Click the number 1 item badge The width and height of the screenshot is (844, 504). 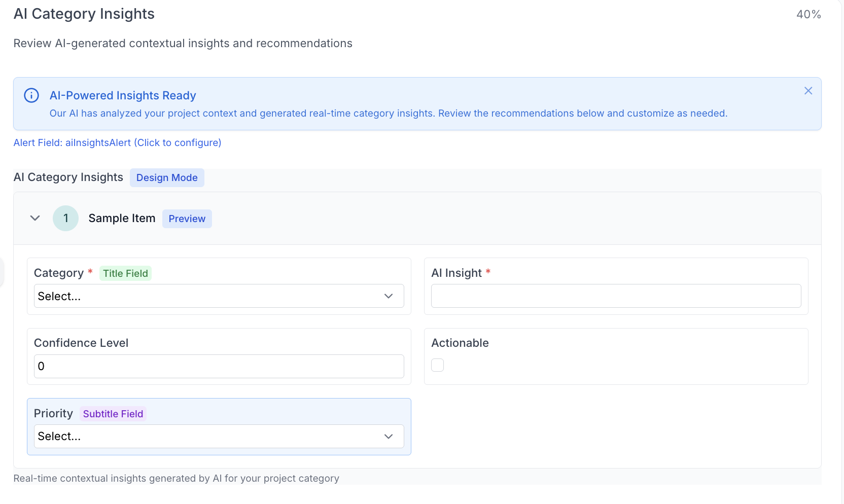pos(65,218)
